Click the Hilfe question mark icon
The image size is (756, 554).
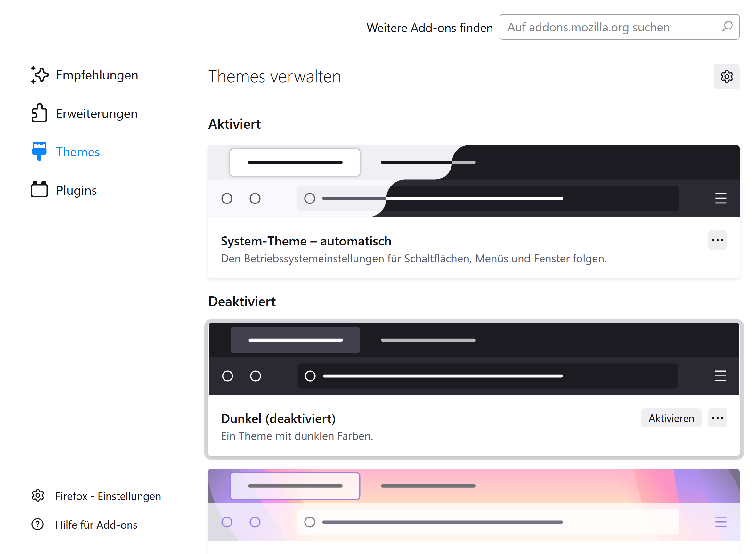tap(37, 524)
